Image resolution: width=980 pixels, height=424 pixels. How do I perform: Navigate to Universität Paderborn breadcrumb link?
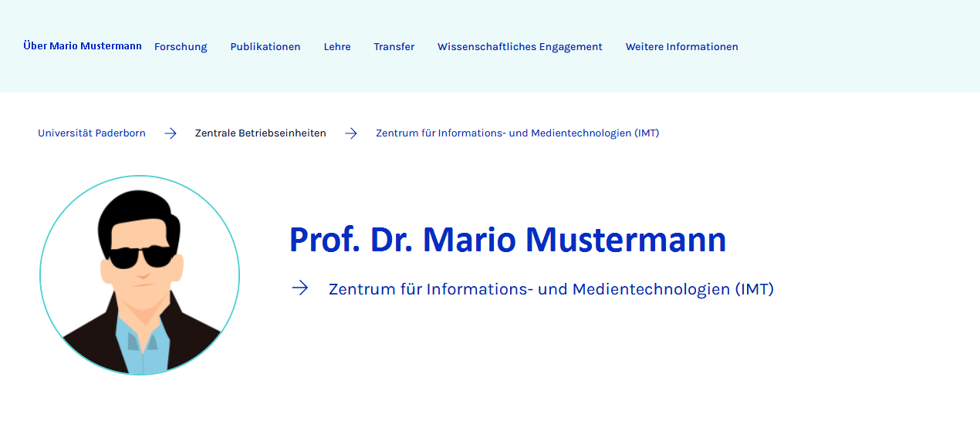point(92,133)
